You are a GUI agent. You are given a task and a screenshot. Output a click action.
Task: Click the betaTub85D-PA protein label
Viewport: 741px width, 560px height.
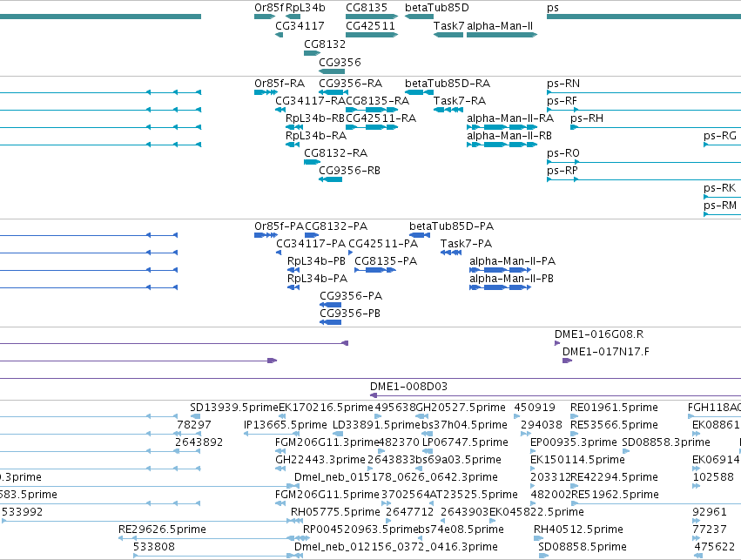(451, 226)
